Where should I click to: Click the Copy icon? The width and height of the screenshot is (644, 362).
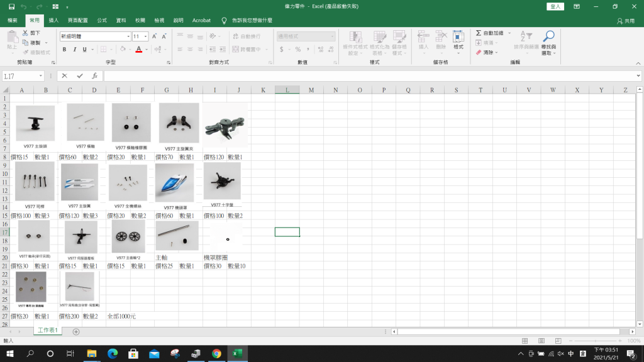tap(25, 43)
